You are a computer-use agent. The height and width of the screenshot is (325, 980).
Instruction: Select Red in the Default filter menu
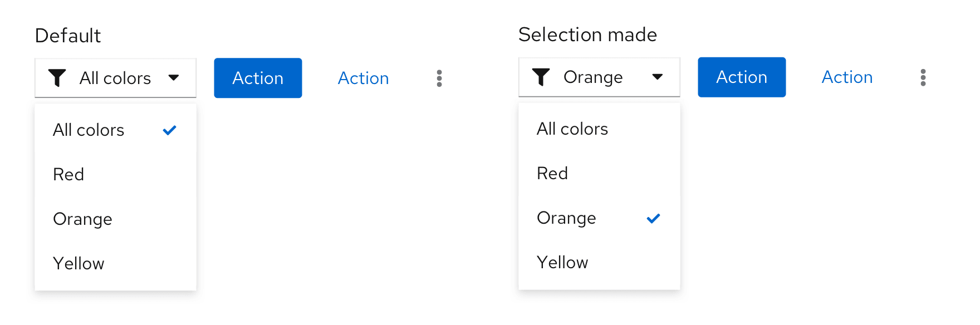[69, 174]
